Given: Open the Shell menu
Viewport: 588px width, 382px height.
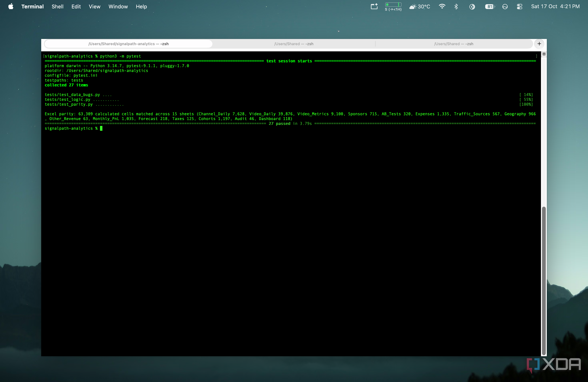Looking at the screenshot, I should click(57, 6).
